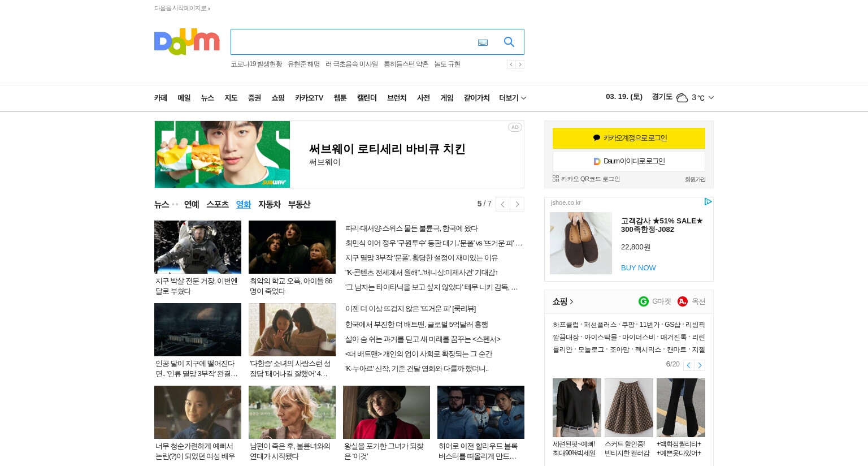Open the on-screen keyboard icon in search box
The width and height of the screenshot is (868, 466).
tap(483, 42)
